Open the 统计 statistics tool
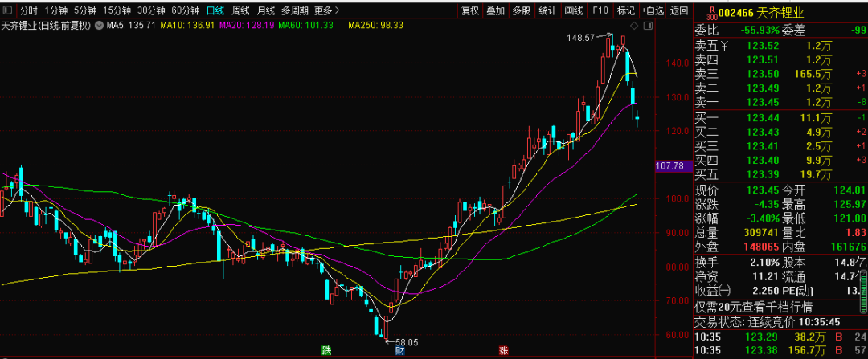868x359 pixels. (x=547, y=10)
